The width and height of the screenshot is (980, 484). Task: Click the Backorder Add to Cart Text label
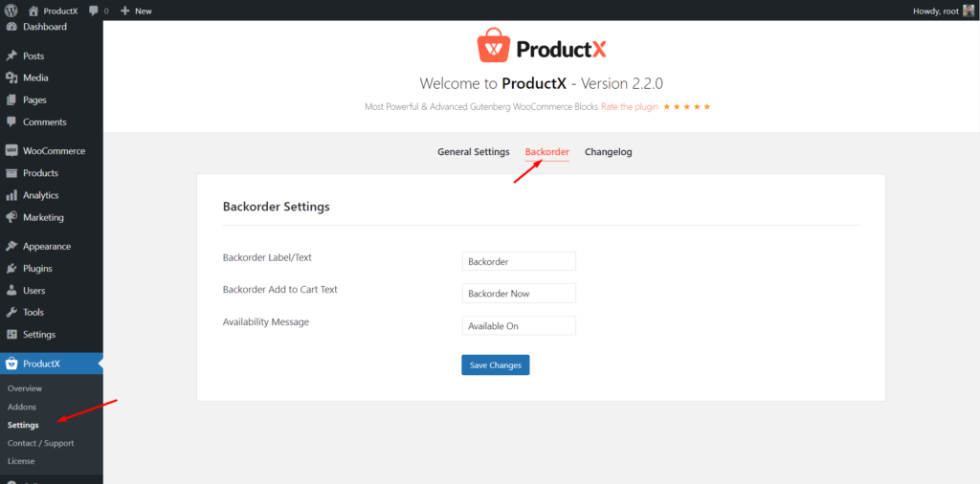click(x=280, y=289)
